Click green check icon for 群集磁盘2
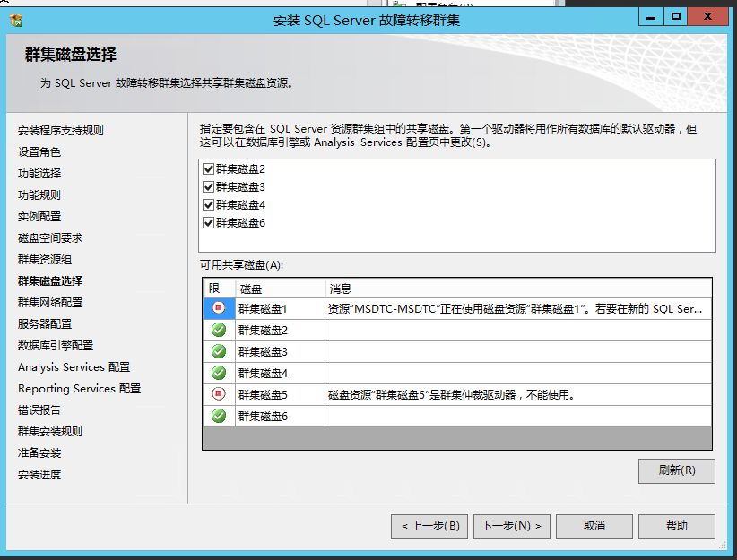 (x=218, y=330)
